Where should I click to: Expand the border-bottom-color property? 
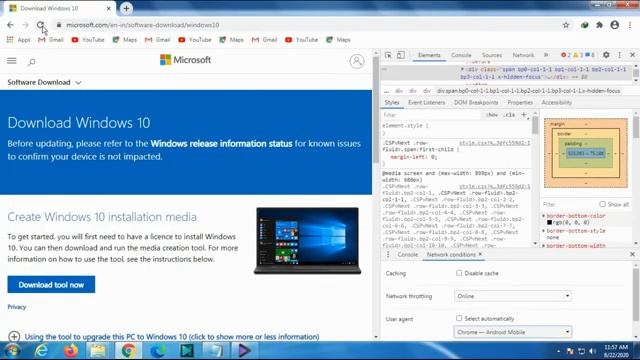point(544,216)
